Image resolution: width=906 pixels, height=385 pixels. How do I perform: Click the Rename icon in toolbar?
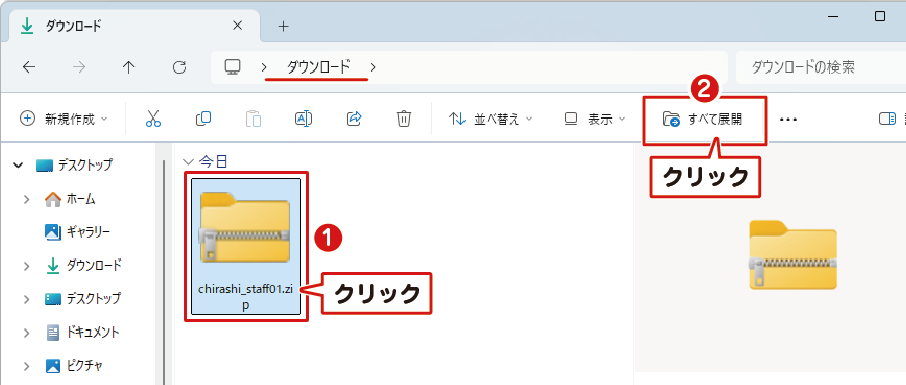tap(303, 119)
